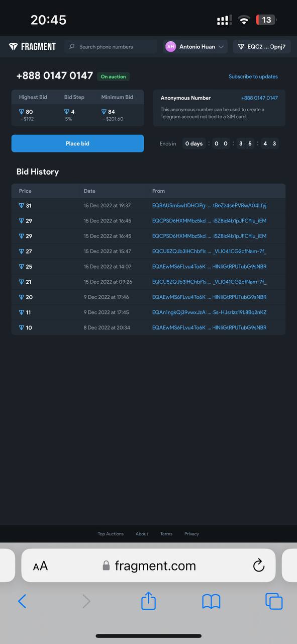
Task: Focus the Search phone numbers field
Action: point(111,47)
